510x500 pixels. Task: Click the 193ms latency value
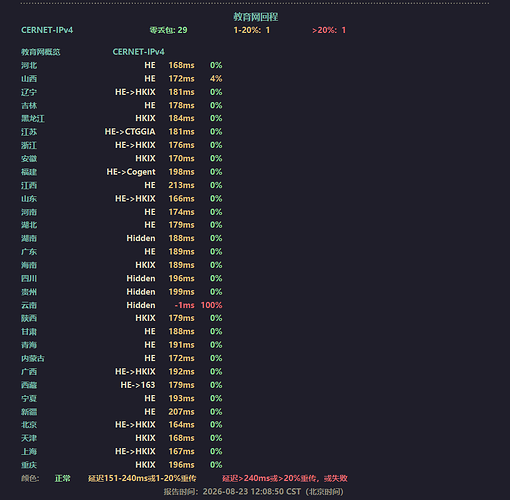click(x=181, y=398)
